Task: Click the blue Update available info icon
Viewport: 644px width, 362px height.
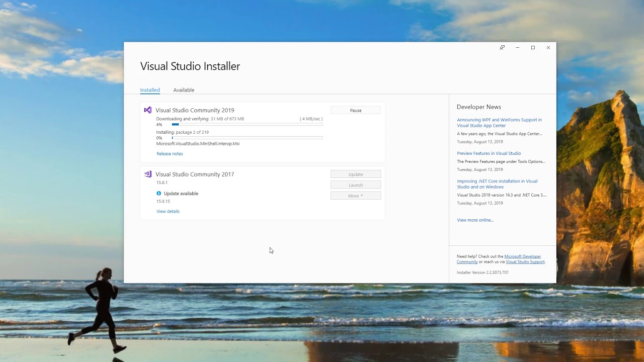Action: click(159, 193)
